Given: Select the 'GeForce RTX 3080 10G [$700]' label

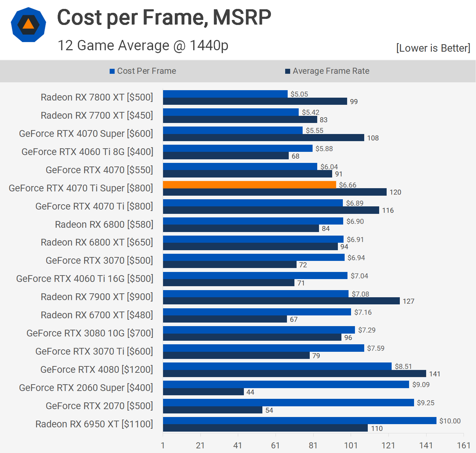Looking at the screenshot, I should [90, 333].
